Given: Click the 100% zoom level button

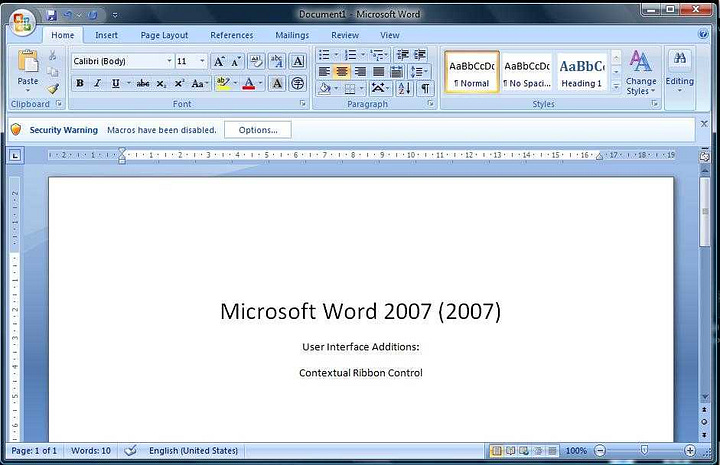Looking at the screenshot, I should (x=576, y=451).
